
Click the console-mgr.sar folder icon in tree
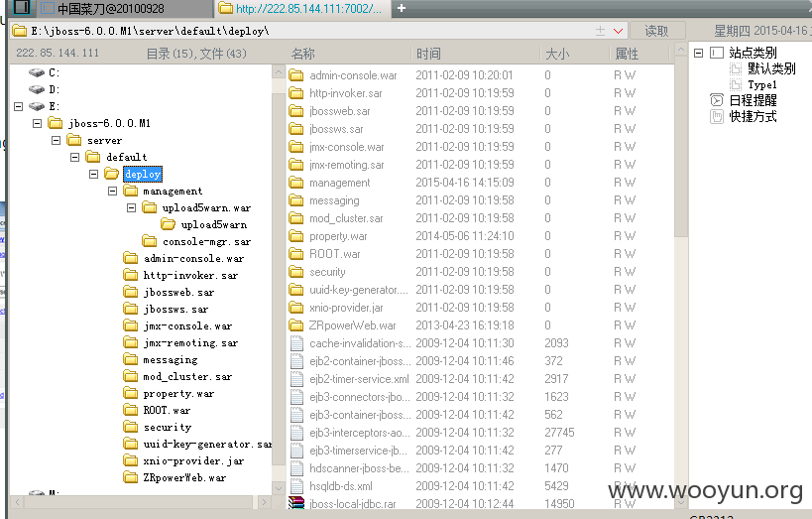pos(150,241)
